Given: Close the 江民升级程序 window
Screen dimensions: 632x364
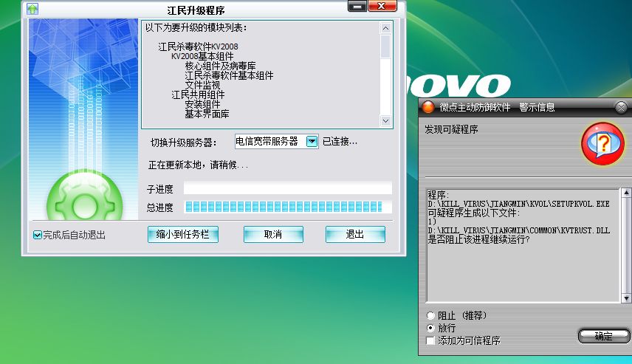Looking at the screenshot, I should 382,6.
